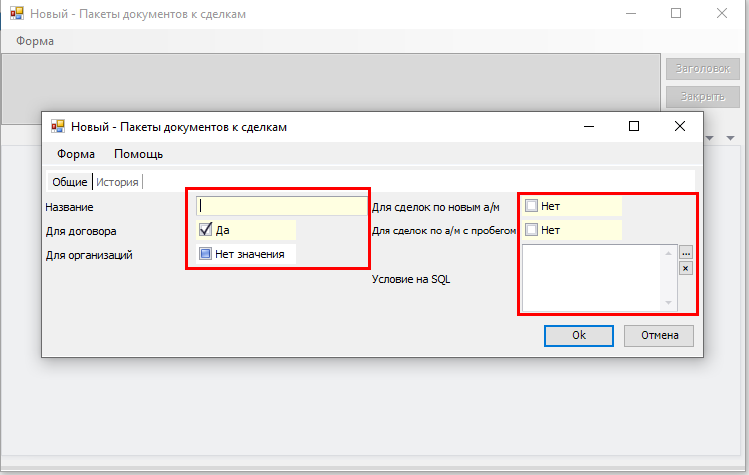
Task: Click the dialog's app icon in title bar
Action: (58, 127)
